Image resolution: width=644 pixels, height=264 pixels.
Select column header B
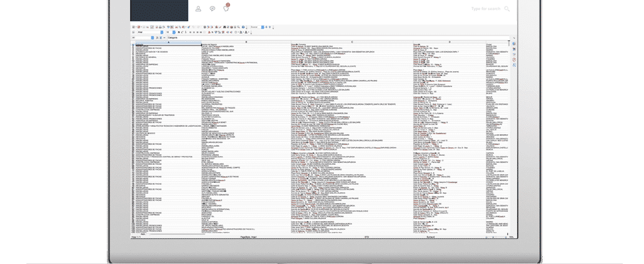(246, 42)
